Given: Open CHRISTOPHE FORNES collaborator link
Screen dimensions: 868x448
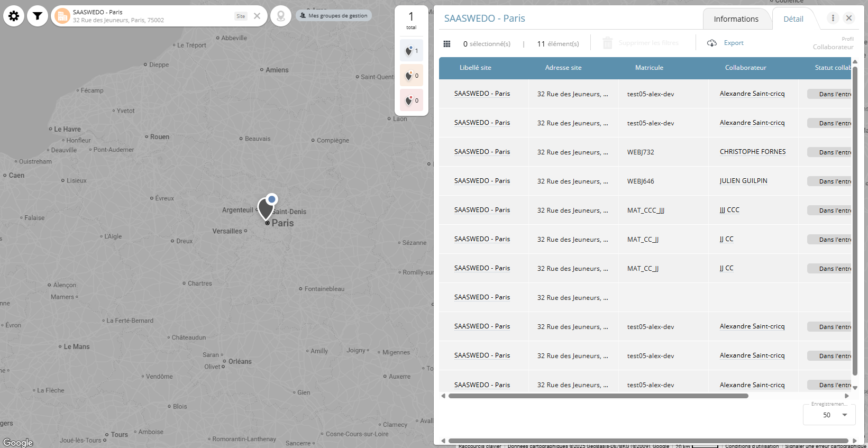Looking at the screenshot, I should (752, 152).
